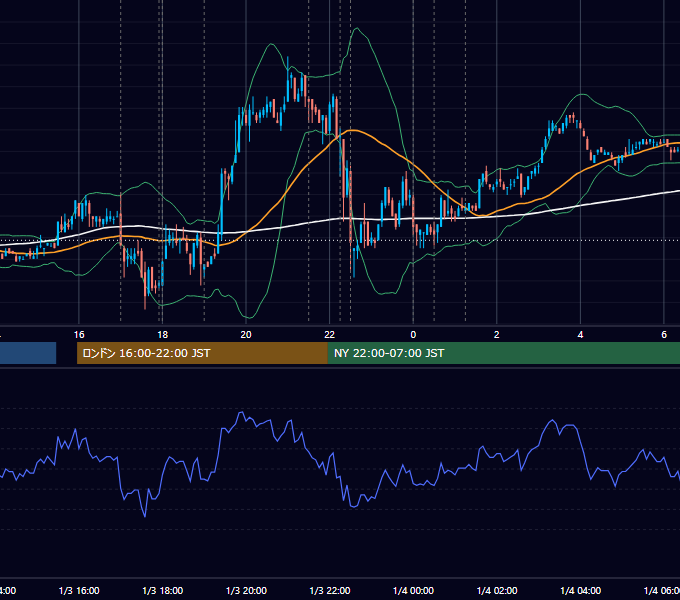Click the '4' hour label on upper axis
The height and width of the screenshot is (600, 680).
[x=580, y=335]
